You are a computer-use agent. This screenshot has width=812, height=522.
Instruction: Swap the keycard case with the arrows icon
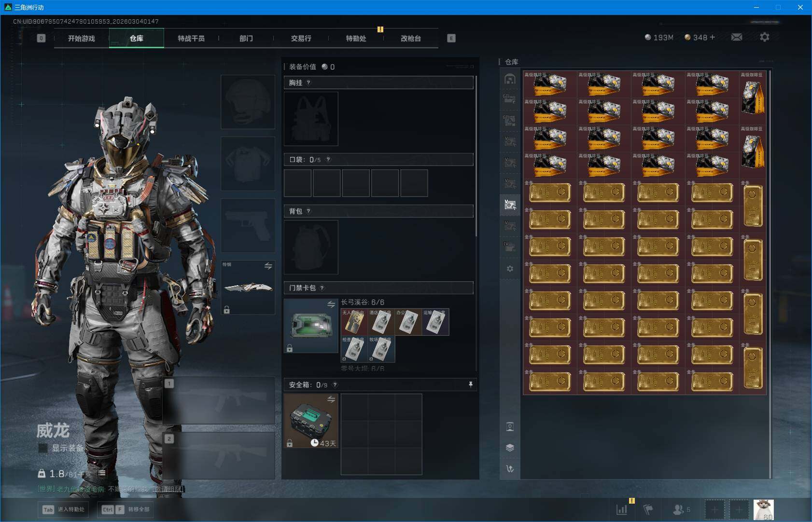pos(331,304)
